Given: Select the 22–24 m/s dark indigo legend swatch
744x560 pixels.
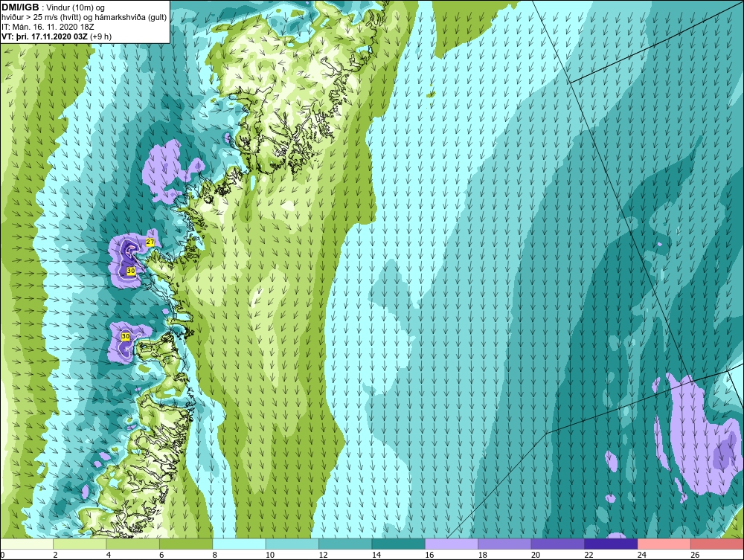Looking at the screenshot, I should pos(611,544).
